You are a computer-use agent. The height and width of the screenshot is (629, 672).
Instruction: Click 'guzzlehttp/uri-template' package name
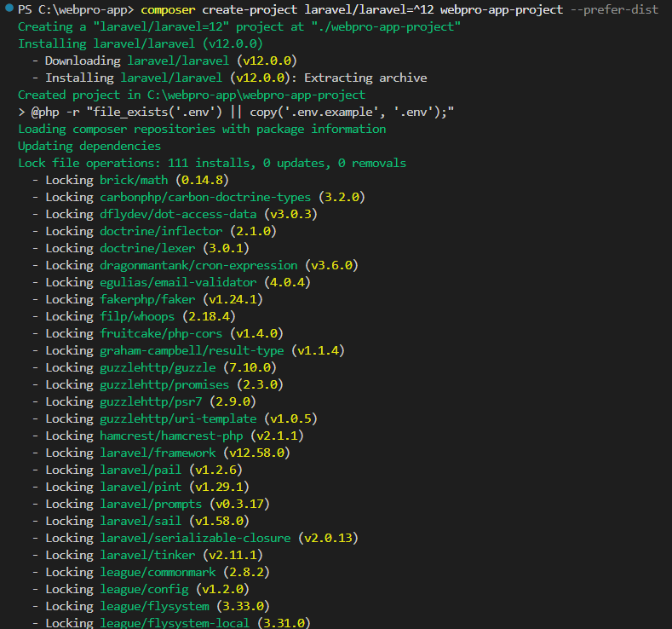pyautogui.click(x=178, y=418)
